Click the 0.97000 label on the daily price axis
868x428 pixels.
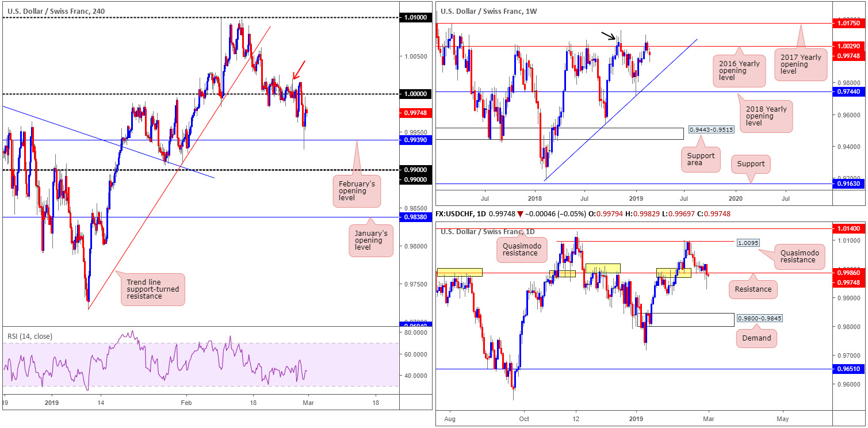tap(849, 356)
